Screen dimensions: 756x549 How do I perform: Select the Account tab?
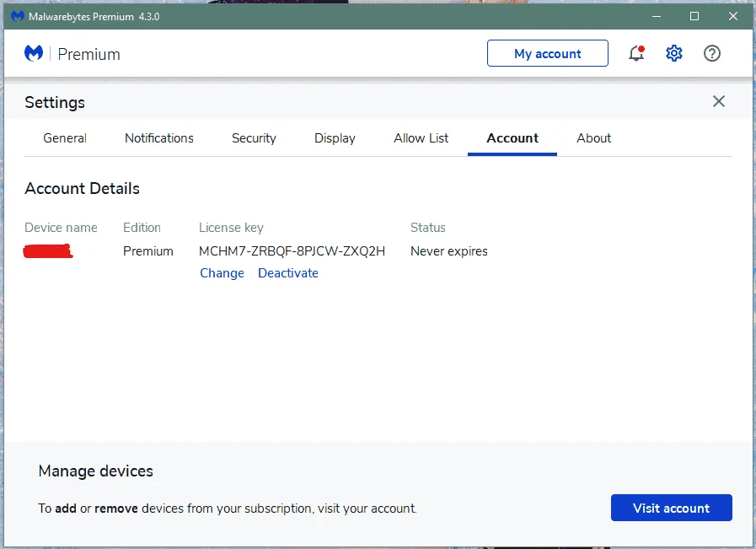point(512,138)
